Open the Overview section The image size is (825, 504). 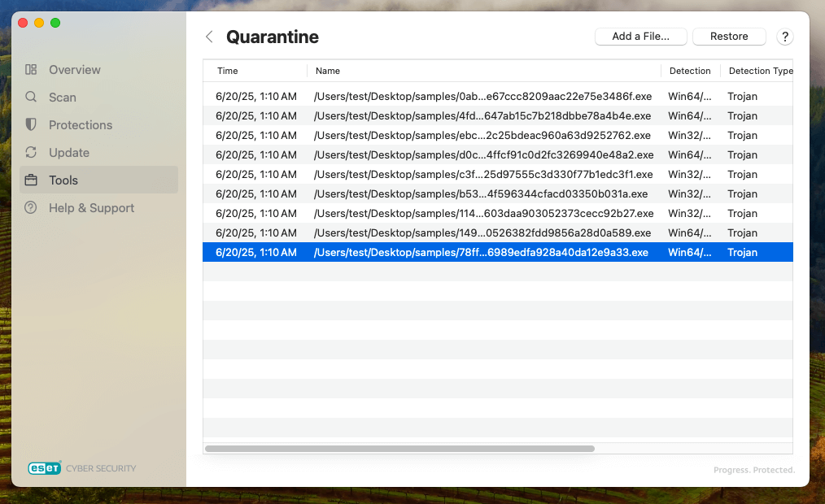[x=99, y=69]
